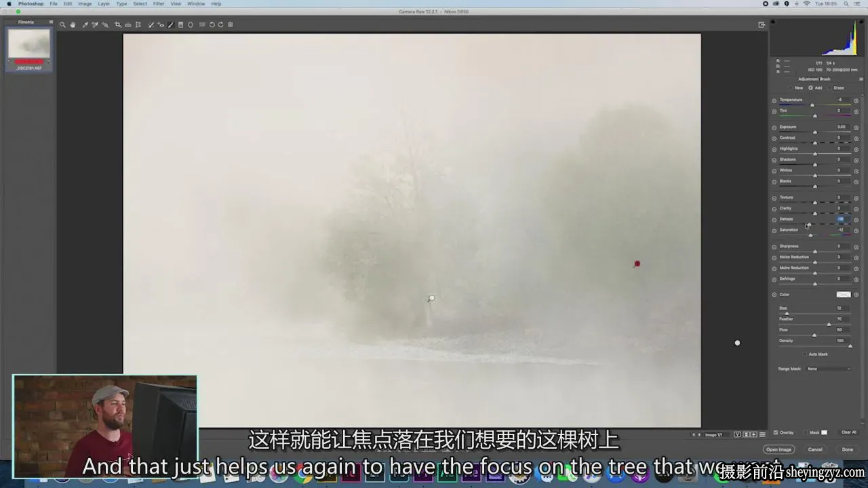868x488 pixels.
Task: Click the Feather slider handle
Action: (x=829, y=324)
